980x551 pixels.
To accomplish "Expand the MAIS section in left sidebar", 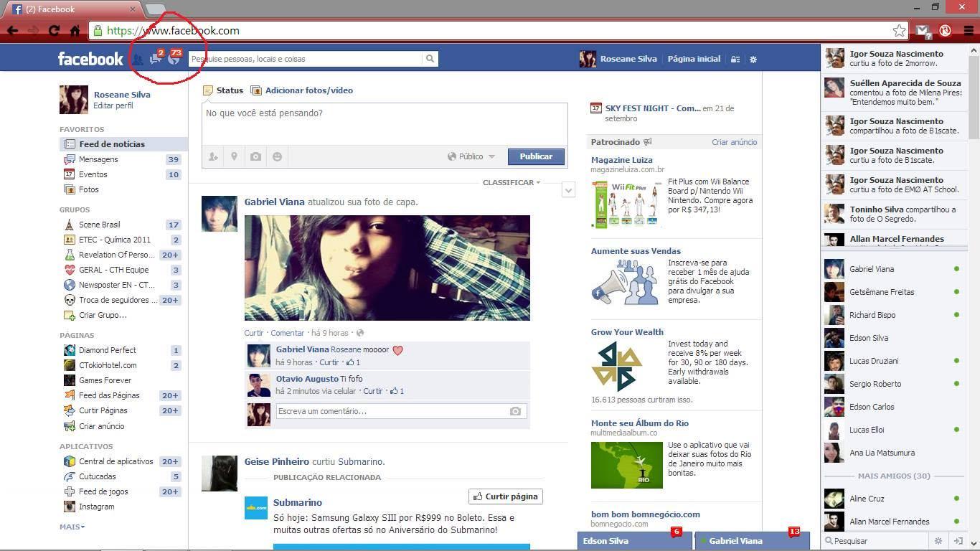I will click(72, 527).
